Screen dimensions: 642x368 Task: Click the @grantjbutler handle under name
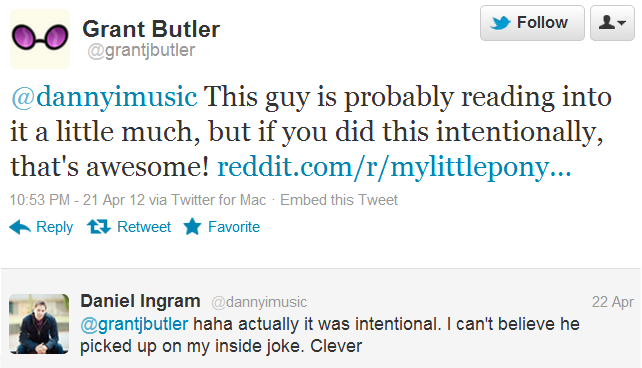(x=141, y=50)
